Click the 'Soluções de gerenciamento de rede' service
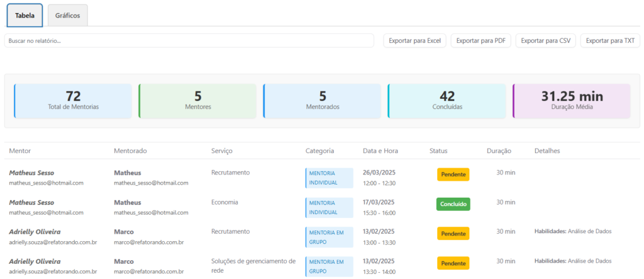 (x=253, y=265)
